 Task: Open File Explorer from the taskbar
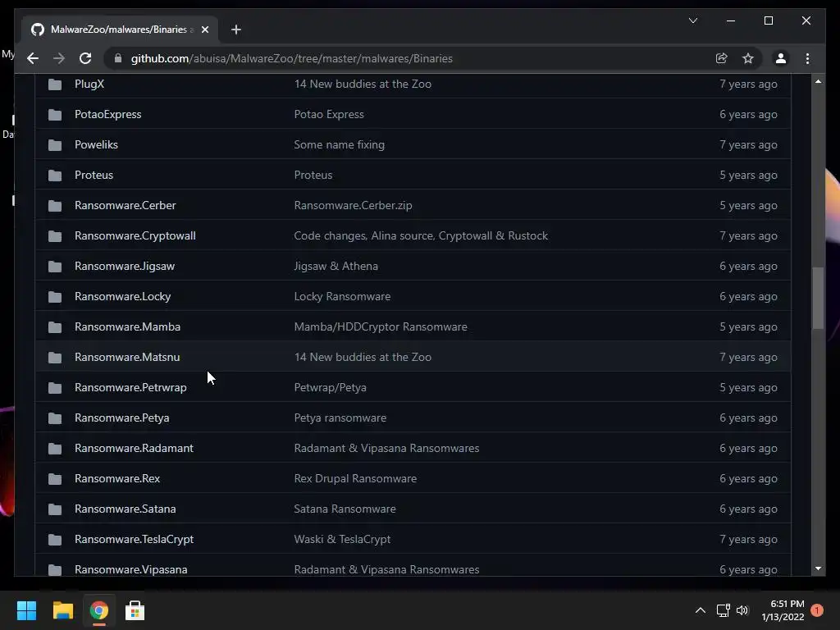coord(62,610)
